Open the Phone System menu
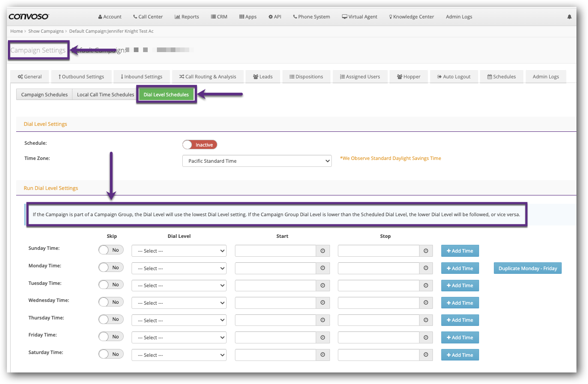This screenshot has height=384, width=588. coord(312,17)
